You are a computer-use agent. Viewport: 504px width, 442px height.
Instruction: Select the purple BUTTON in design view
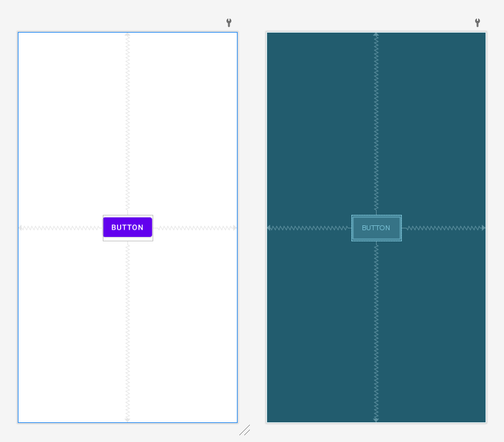pyautogui.click(x=127, y=227)
